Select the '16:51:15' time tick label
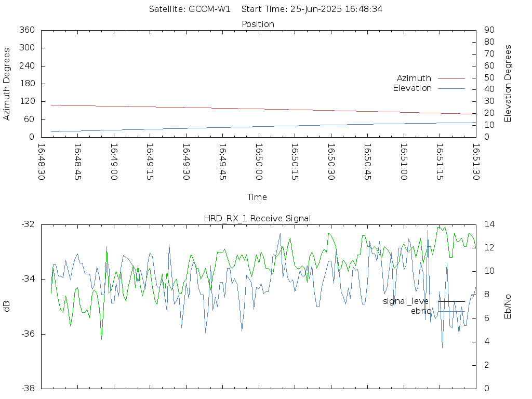 440,162
